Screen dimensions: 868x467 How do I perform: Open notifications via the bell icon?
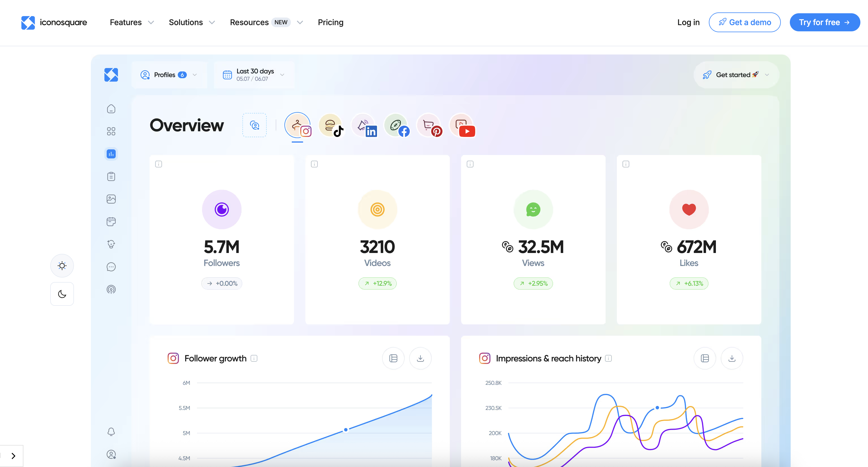tap(111, 432)
